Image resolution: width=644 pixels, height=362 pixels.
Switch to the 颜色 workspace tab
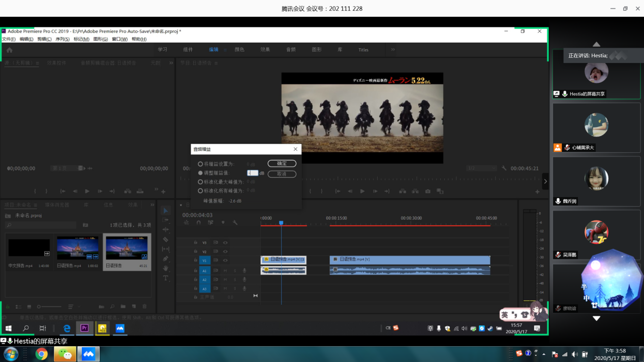coord(239,50)
